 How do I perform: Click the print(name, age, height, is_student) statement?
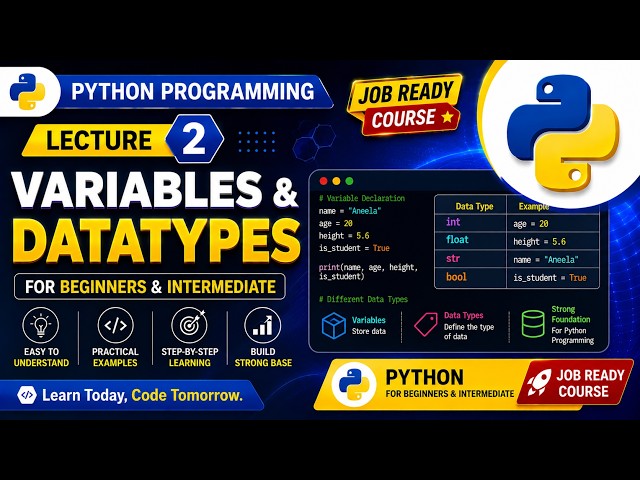click(x=368, y=272)
